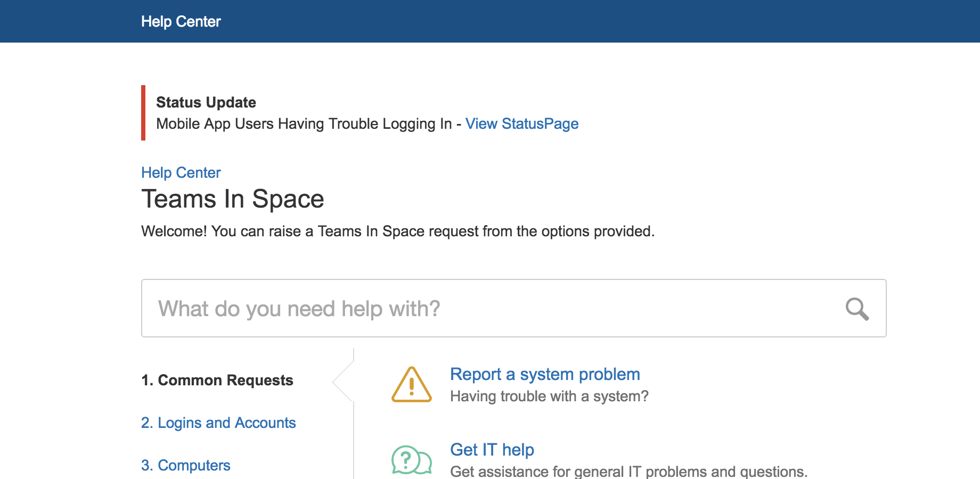Open the Computers category
The height and width of the screenshot is (479, 980).
pyautogui.click(x=186, y=465)
